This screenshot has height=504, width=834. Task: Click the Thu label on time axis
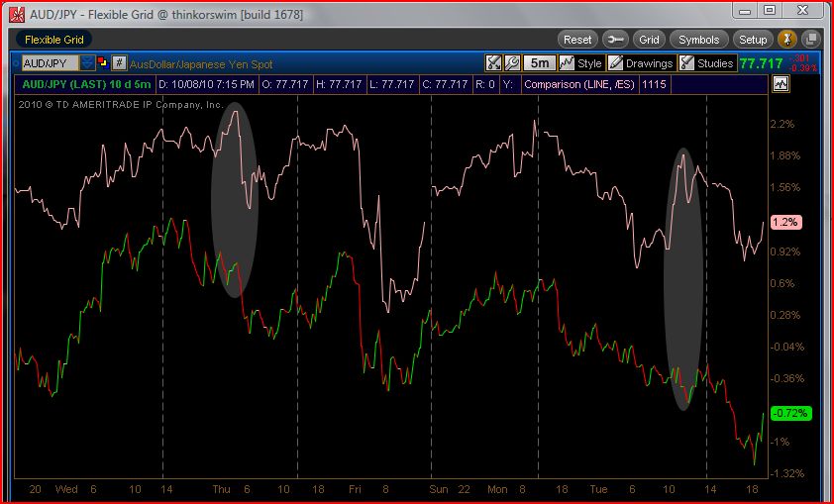coord(221,489)
